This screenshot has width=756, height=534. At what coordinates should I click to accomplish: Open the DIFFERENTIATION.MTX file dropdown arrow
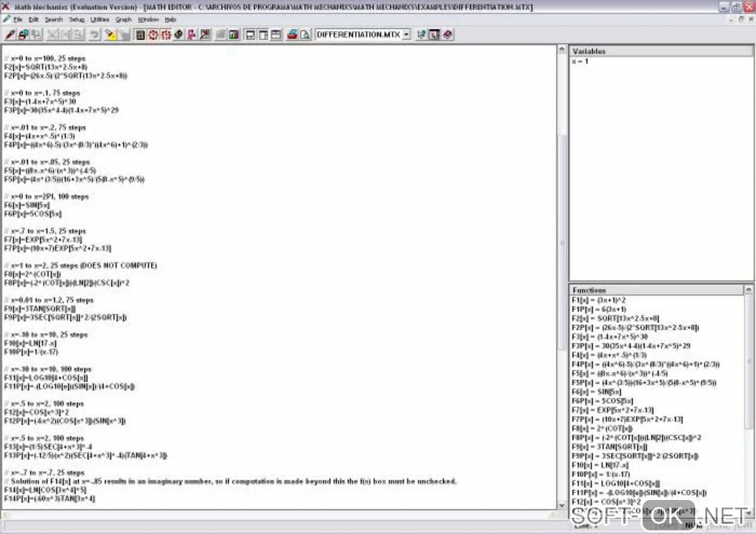(406, 35)
